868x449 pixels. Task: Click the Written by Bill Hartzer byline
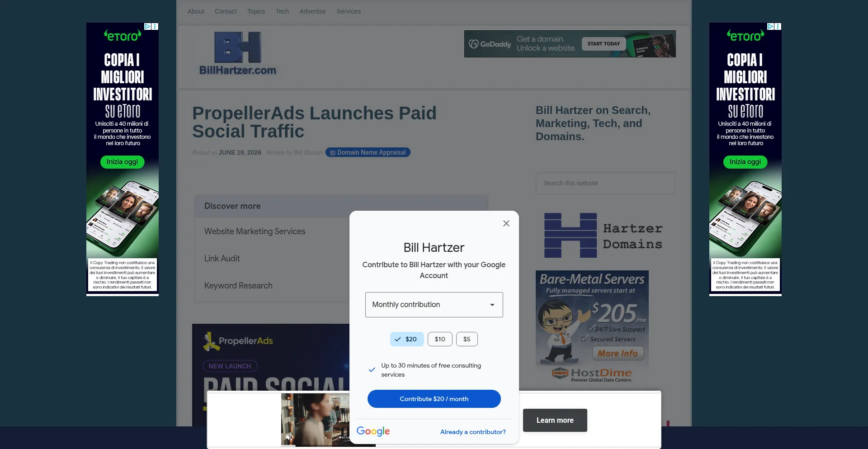click(x=295, y=153)
